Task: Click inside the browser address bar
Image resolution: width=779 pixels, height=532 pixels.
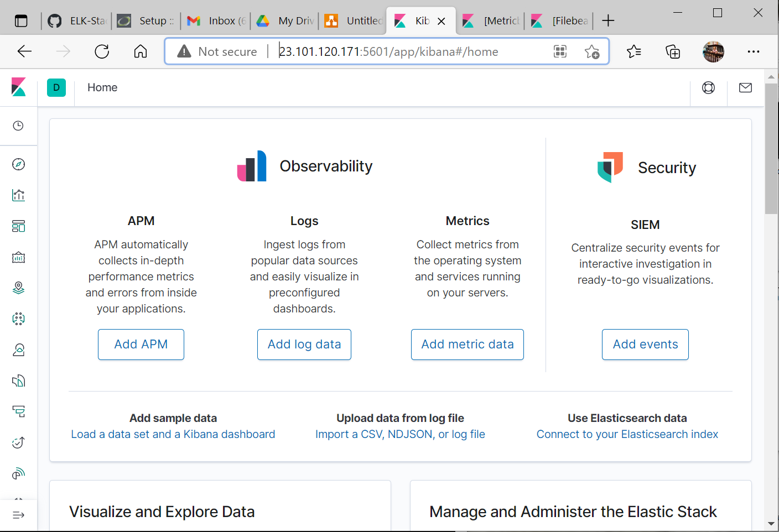Action: [387, 51]
